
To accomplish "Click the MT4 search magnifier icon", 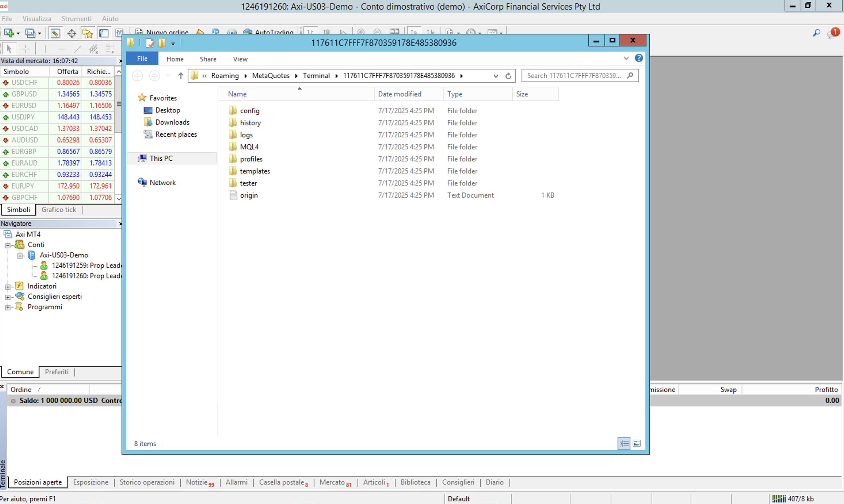I will (816, 33).
